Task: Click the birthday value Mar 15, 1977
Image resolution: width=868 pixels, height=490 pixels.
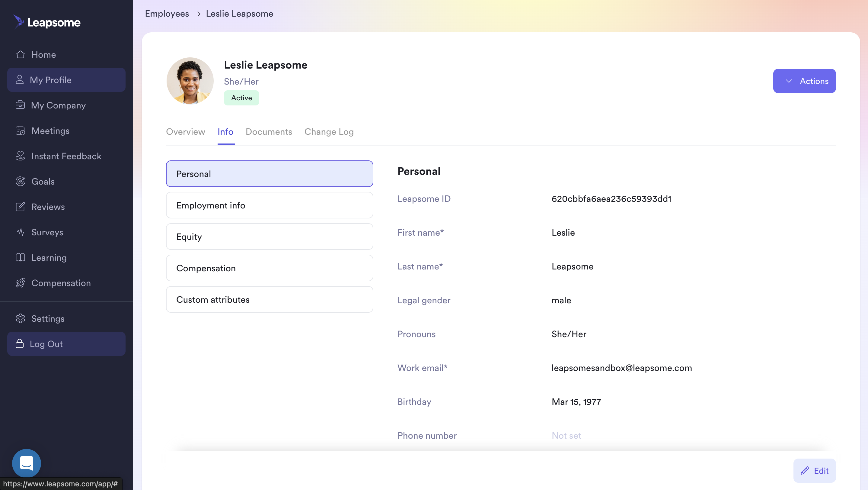Action: 576,402
